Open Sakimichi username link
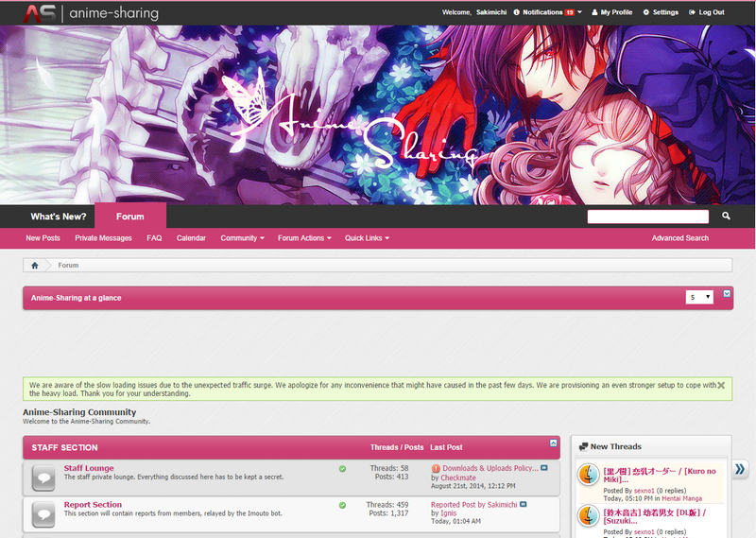The image size is (756, 538). tap(491, 12)
